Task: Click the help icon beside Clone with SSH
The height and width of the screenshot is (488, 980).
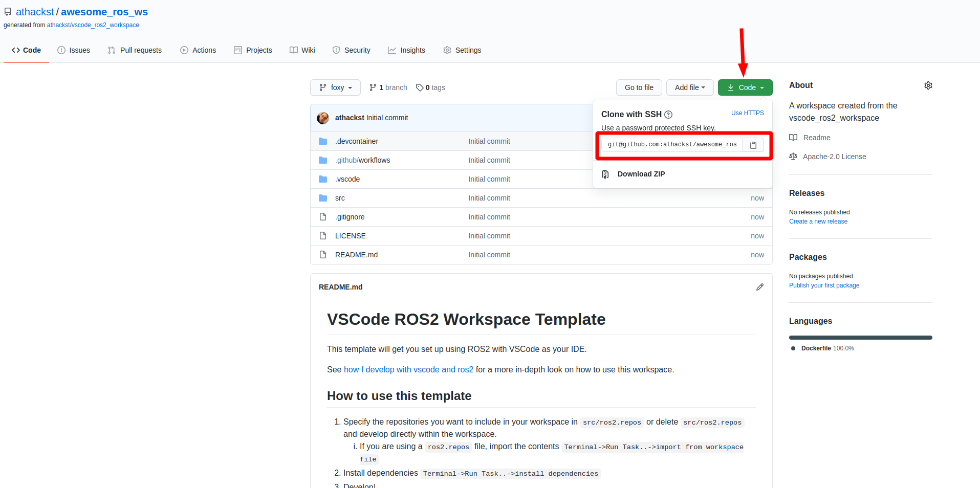Action: tap(668, 115)
